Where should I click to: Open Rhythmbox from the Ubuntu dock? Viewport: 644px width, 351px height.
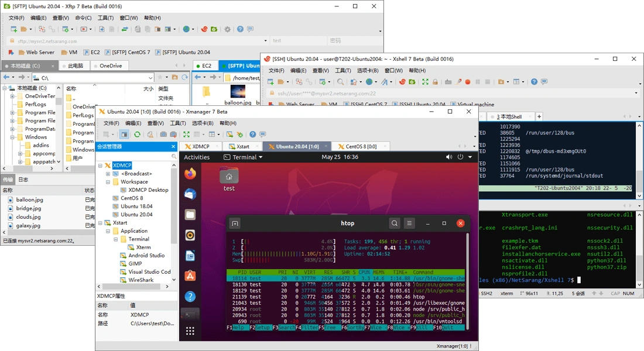[190, 235]
